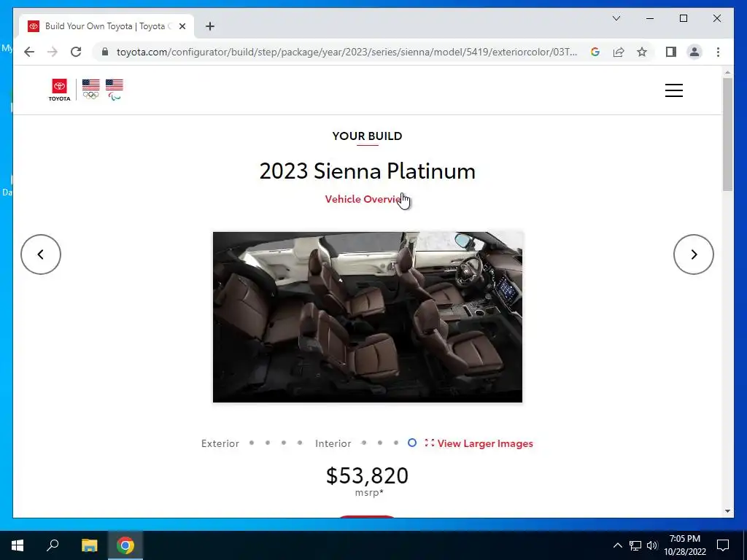
Task: Select the second Exterior image dot
Action: 268,443
